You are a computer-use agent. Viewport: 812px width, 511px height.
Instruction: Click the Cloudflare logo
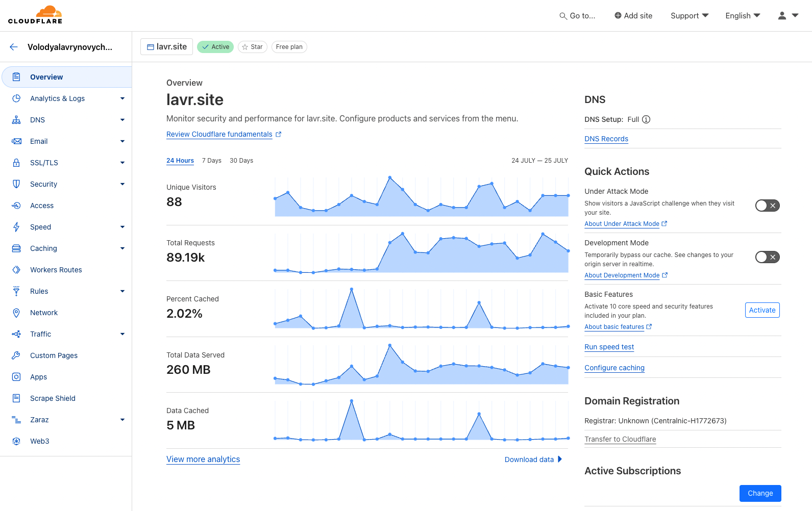pyautogui.click(x=35, y=15)
